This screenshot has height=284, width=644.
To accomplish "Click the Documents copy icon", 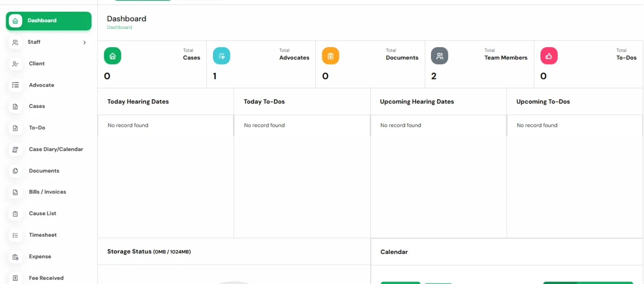I will click(x=15, y=171).
